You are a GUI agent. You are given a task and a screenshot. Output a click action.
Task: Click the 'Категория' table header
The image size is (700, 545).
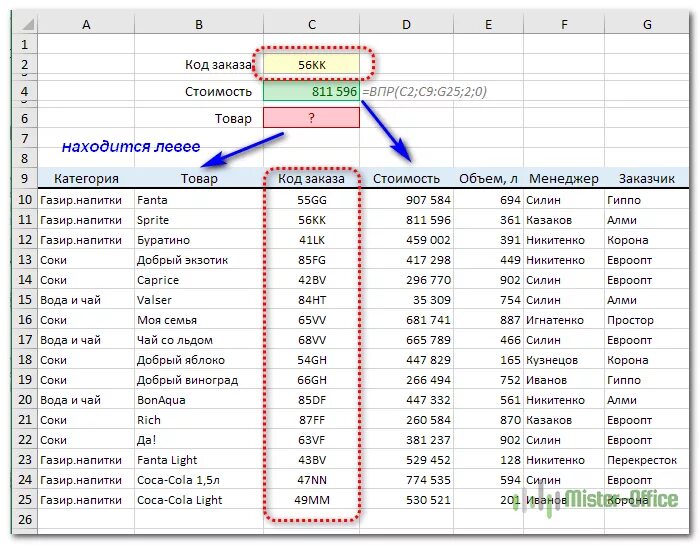click(86, 179)
